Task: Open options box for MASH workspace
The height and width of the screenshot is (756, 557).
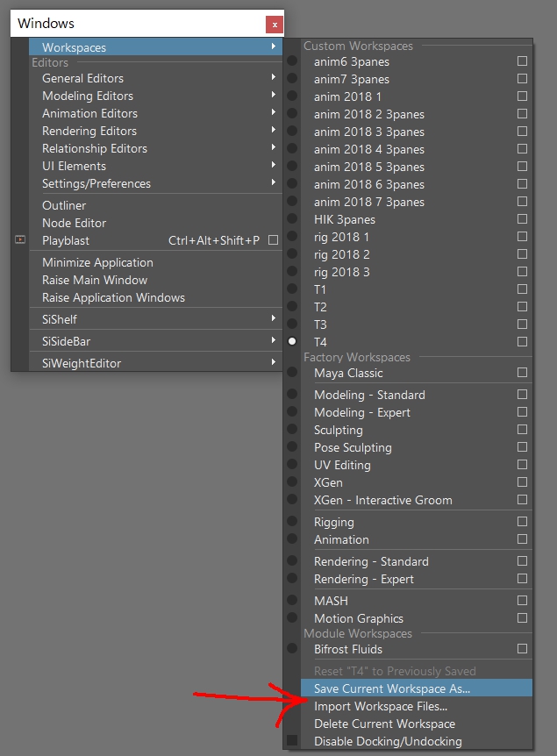Action: [x=522, y=601]
